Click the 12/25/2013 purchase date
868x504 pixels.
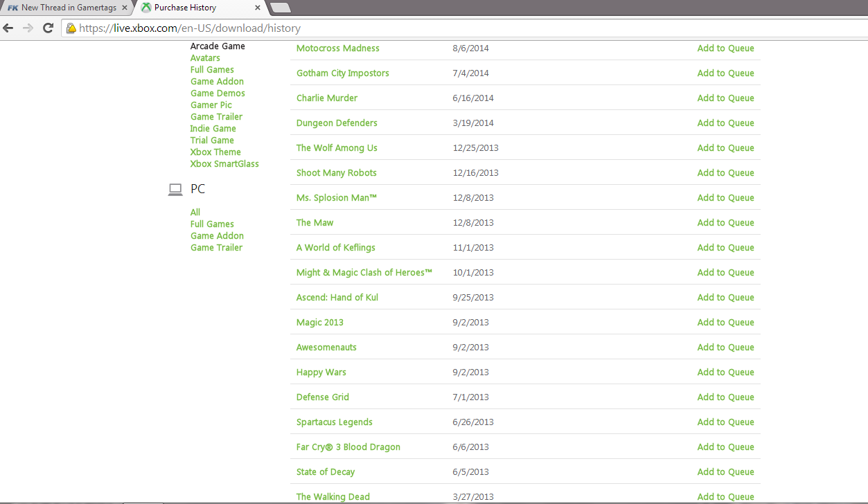[x=475, y=148]
